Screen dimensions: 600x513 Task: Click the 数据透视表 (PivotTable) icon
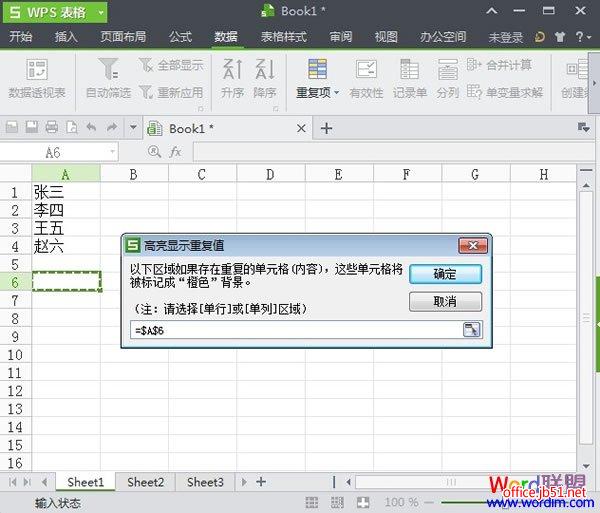(37, 71)
